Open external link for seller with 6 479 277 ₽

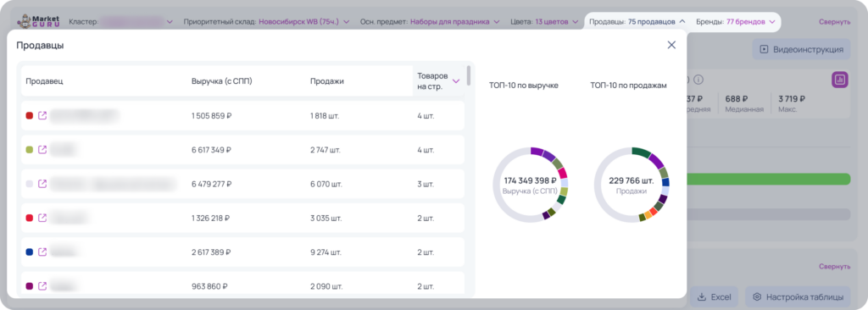42,184
